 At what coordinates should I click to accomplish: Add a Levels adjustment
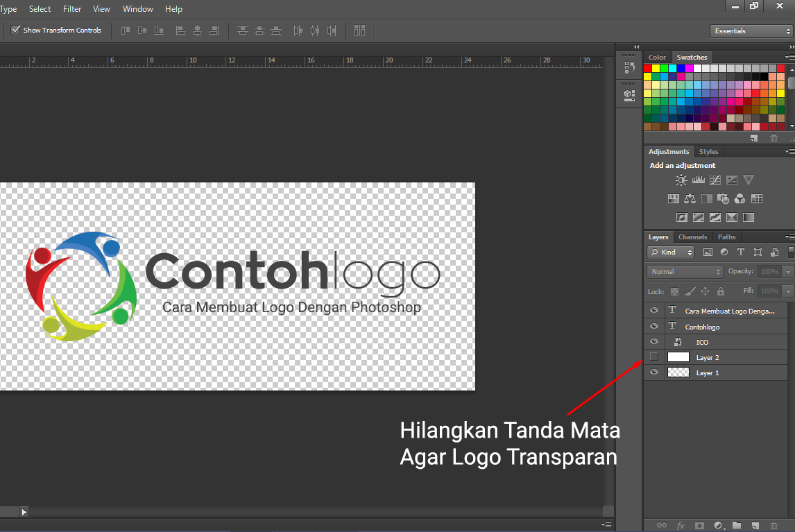tap(698, 180)
